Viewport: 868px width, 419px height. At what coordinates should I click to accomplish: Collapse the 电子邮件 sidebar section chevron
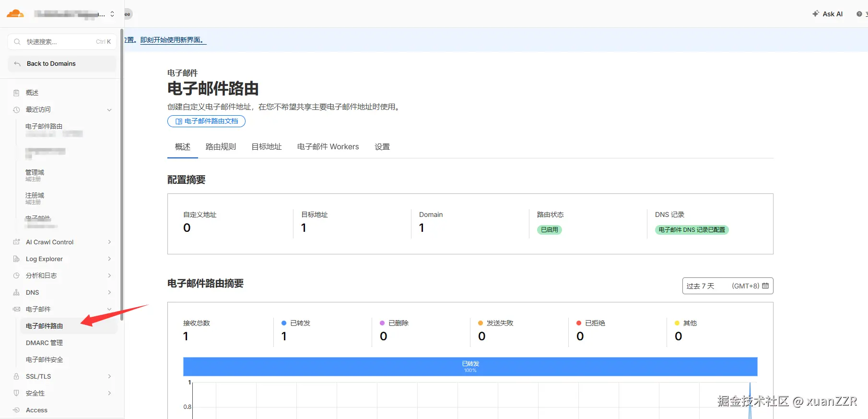109,309
